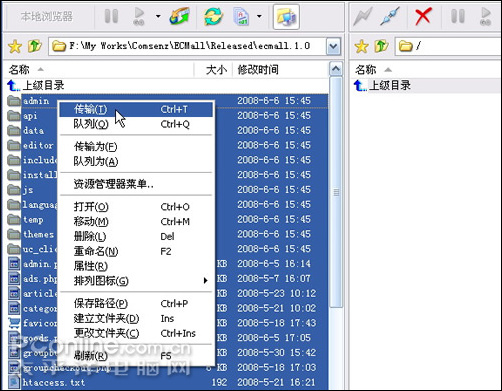This screenshot has width=502, height=391.
Task: Choose 传输(T) from the context menu
Action: pyautogui.click(x=136, y=109)
